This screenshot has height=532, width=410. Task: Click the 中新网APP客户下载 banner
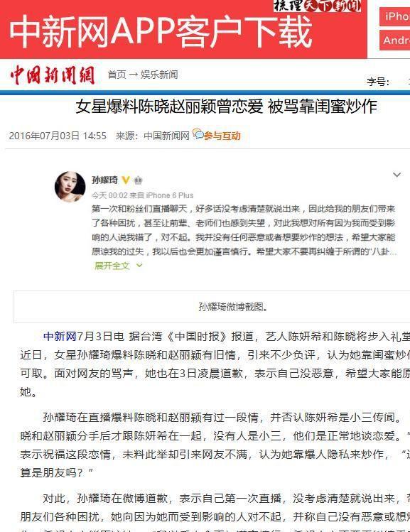(x=183, y=30)
